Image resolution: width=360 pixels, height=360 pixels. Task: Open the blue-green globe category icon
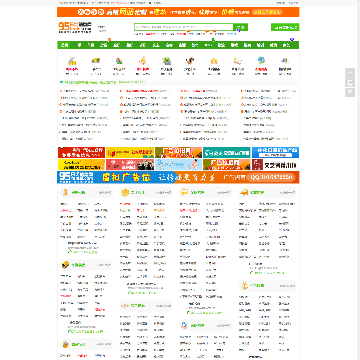coord(261,61)
